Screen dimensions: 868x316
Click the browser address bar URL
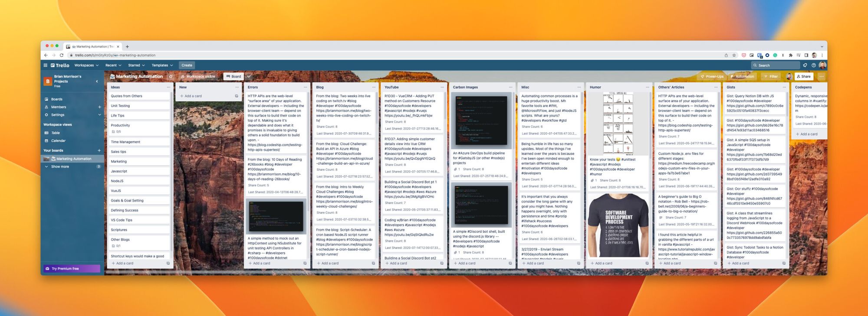pyautogui.click(x=115, y=55)
